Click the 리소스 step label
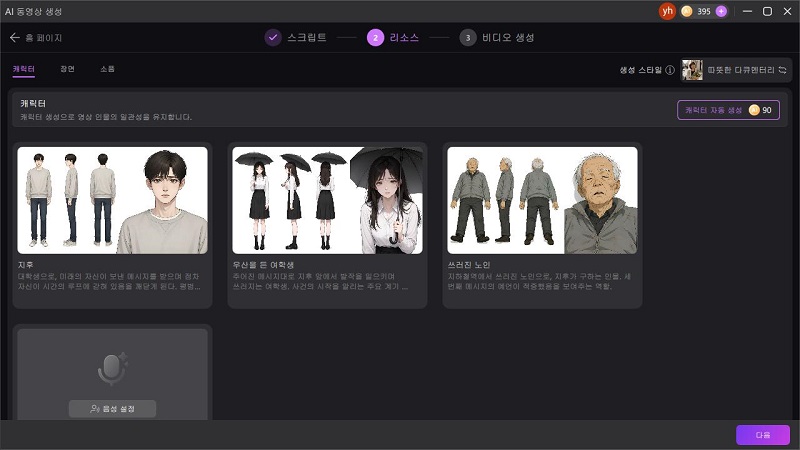The height and width of the screenshot is (450, 800). [404, 37]
